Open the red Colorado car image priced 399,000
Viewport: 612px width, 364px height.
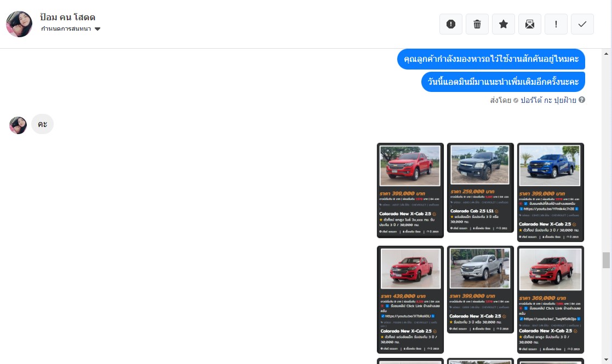tap(410, 190)
